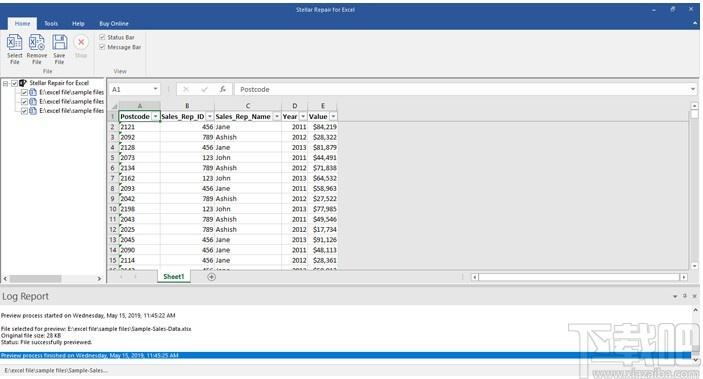Select column E header

tap(322, 106)
